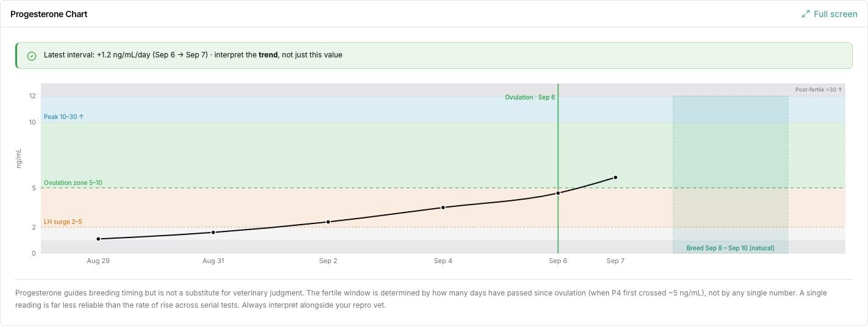Screen dimensions: 868x326
Task: Click the 'LH surge 2–5' zone label
Action: [x=63, y=222]
